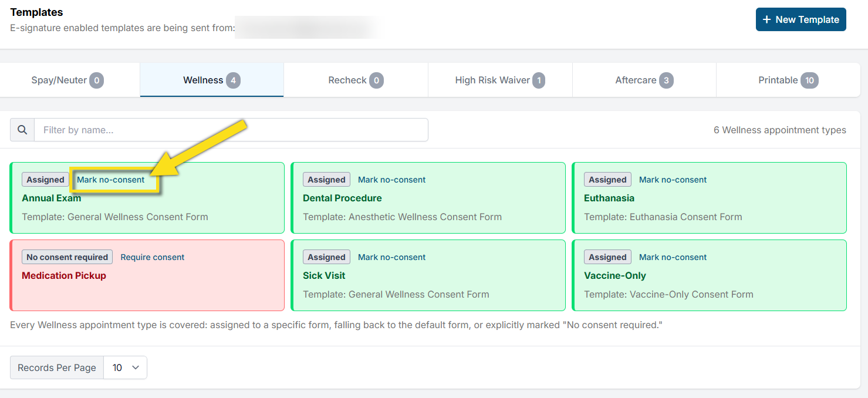This screenshot has width=868, height=398.
Task: Select the Wellness tab
Action: click(212, 80)
